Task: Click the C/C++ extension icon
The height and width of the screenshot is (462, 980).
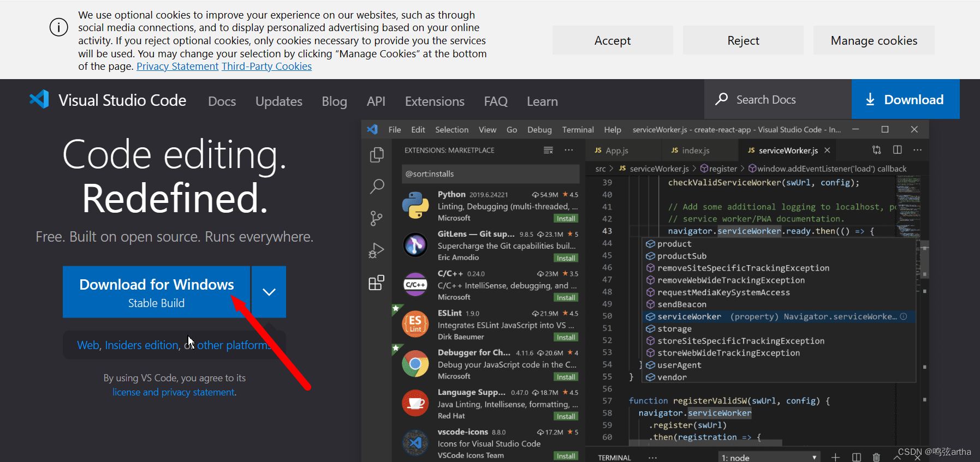Action: (x=415, y=284)
